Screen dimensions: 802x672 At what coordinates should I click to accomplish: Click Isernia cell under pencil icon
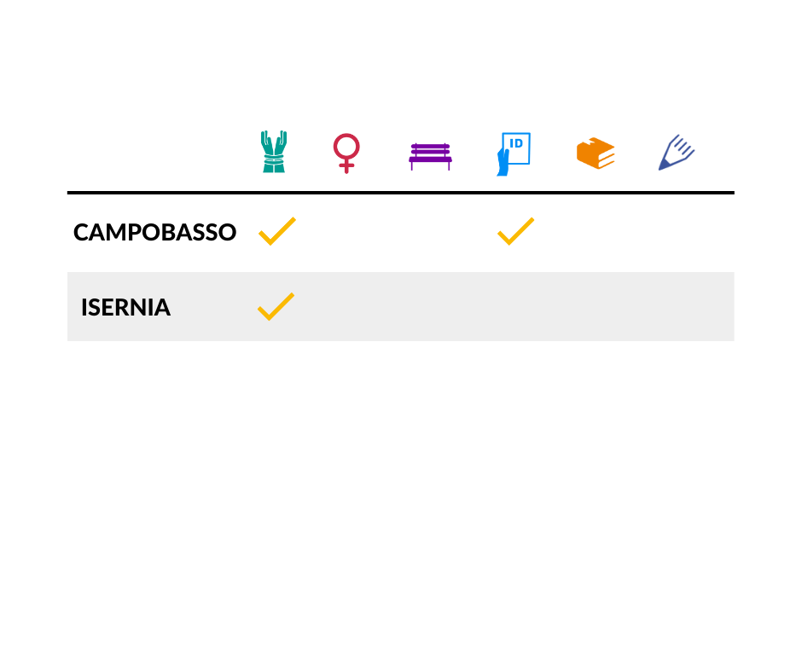[677, 307]
